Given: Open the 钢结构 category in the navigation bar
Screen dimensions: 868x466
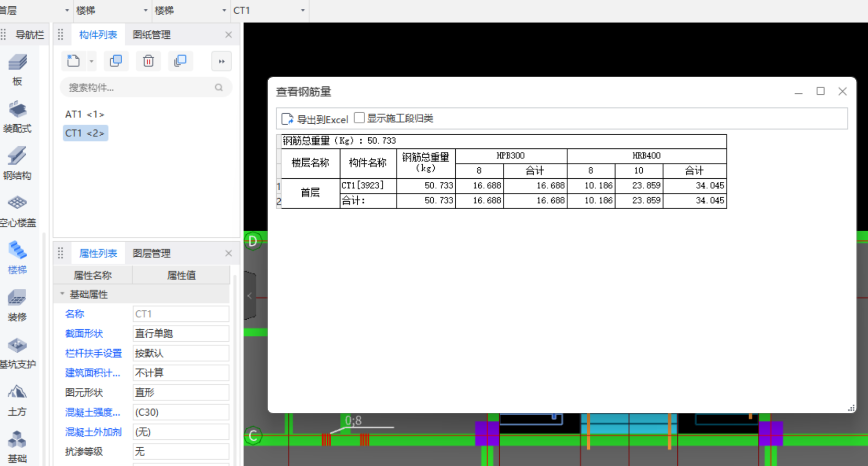Looking at the screenshot, I should click(x=17, y=164).
